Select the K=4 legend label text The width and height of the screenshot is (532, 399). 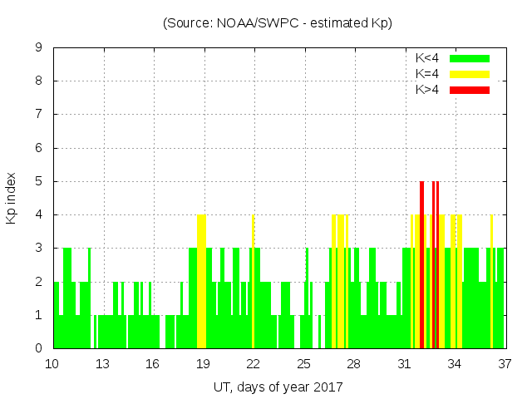click(427, 74)
